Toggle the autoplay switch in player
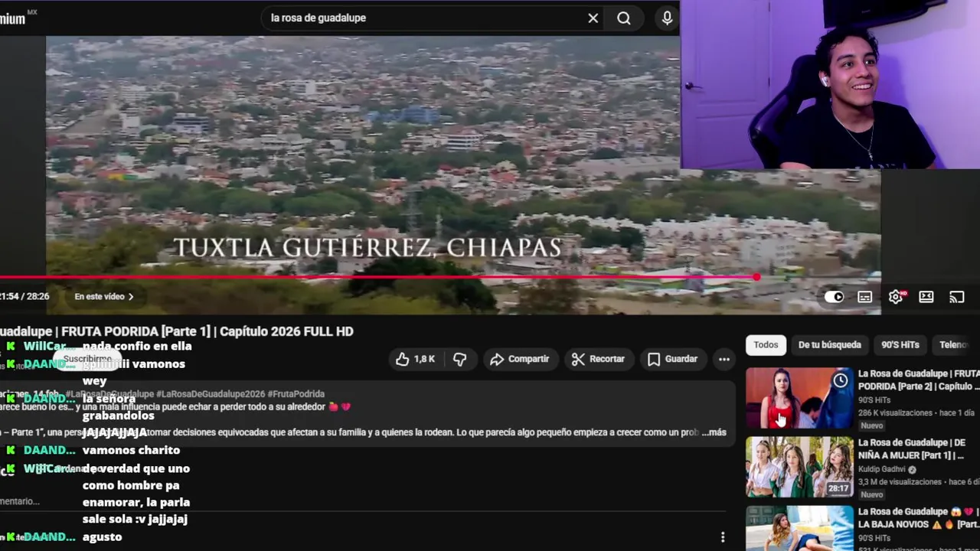 point(834,297)
